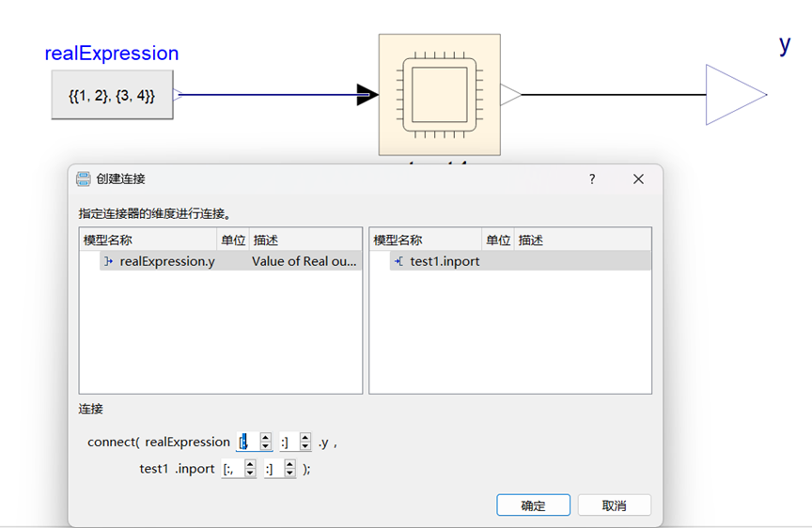The height and width of the screenshot is (528, 812).
Task: Increase test1.inport first dimension index
Action: click(x=250, y=465)
